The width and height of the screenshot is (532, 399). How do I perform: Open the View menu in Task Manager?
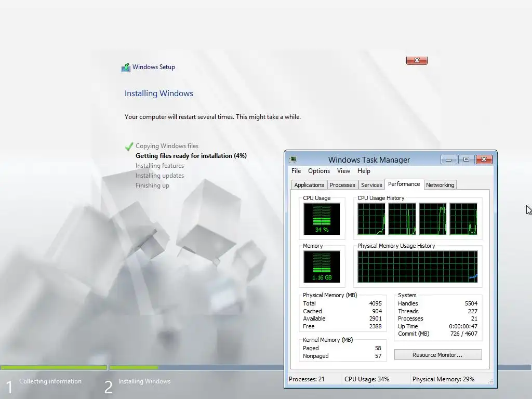[x=343, y=171]
